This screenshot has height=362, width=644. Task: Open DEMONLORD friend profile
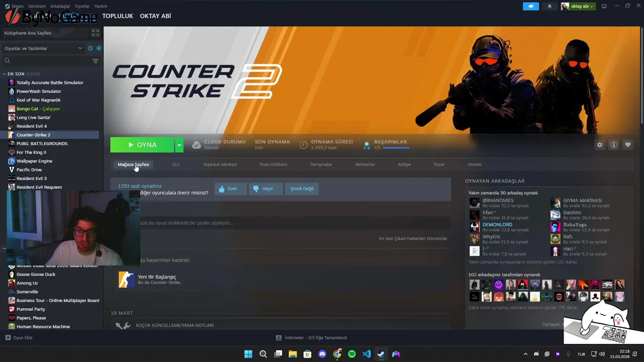[x=497, y=225]
